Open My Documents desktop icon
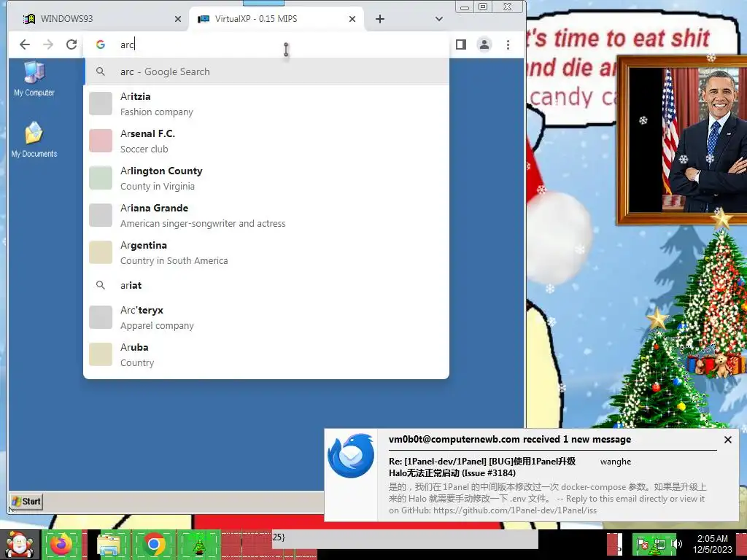 click(34, 139)
